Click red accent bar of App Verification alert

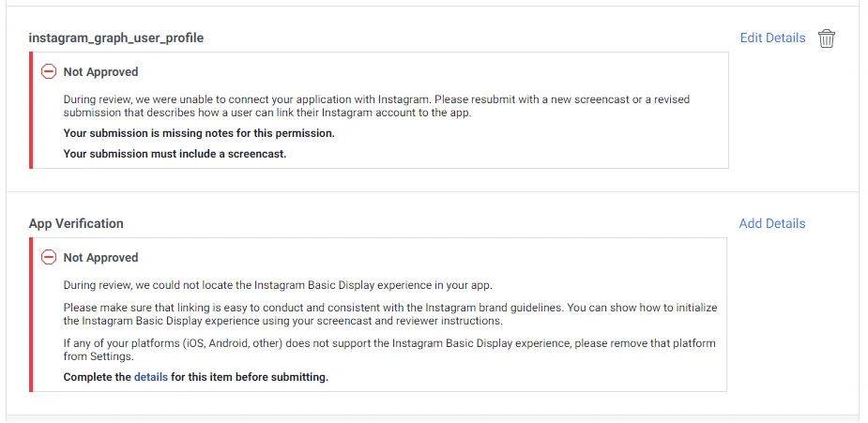[31, 314]
